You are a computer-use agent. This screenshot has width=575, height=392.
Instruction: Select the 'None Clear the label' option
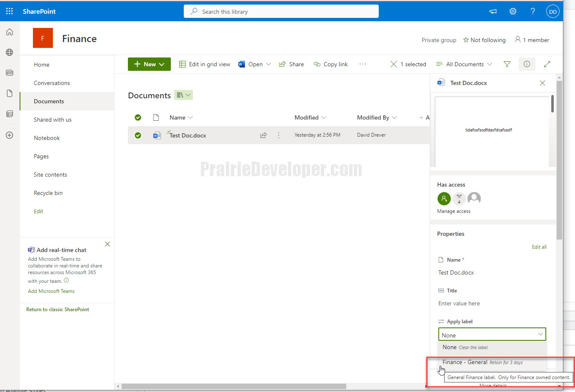(x=492, y=347)
